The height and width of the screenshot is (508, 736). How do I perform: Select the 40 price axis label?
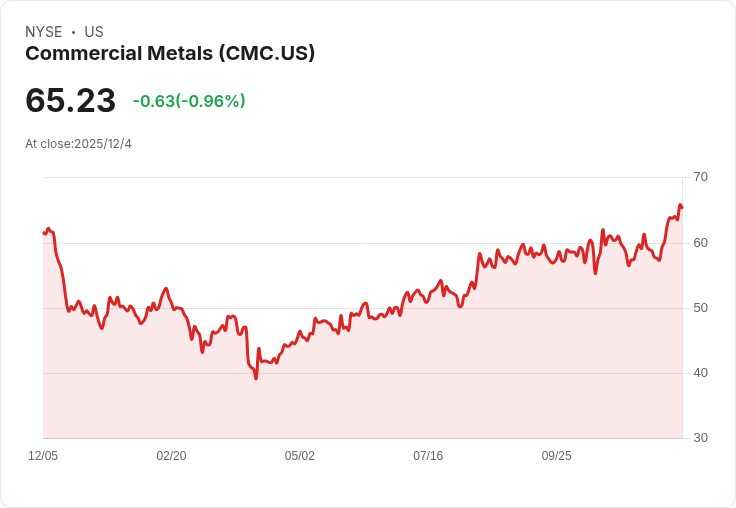point(700,373)
